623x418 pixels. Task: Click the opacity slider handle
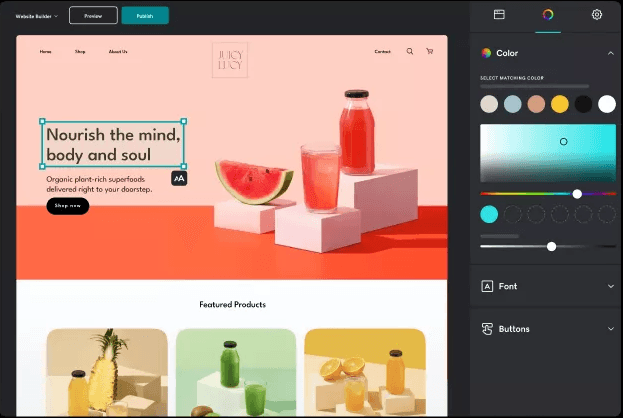pyautogui.click(x=551, y=247)
